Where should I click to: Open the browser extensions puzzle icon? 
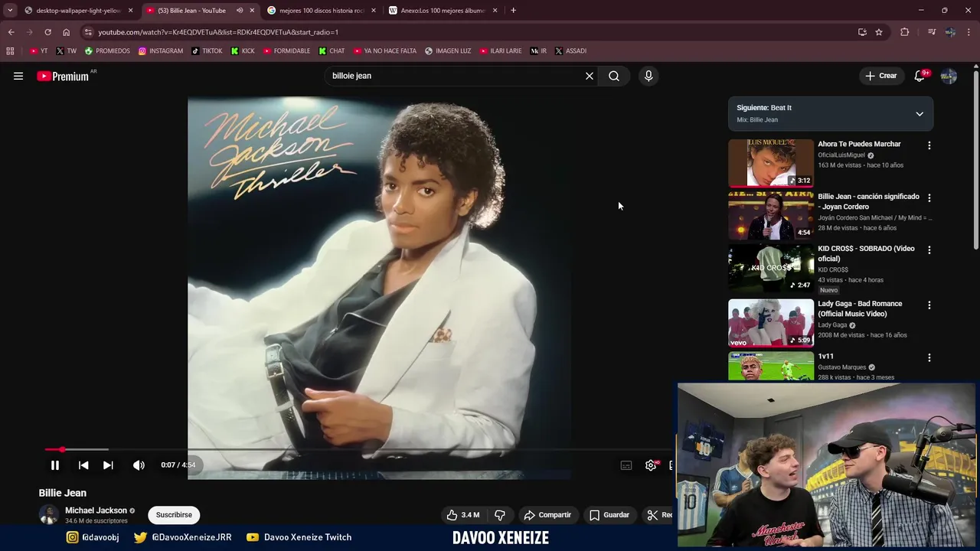pyautogui.click(x=905, y=32)
